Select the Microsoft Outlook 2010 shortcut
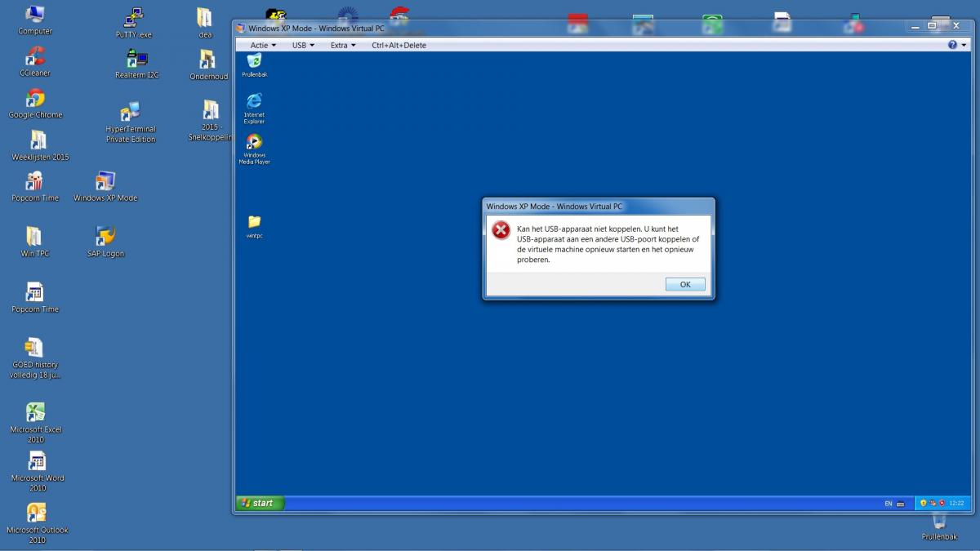Screen dimensions: 980x551 37,523
